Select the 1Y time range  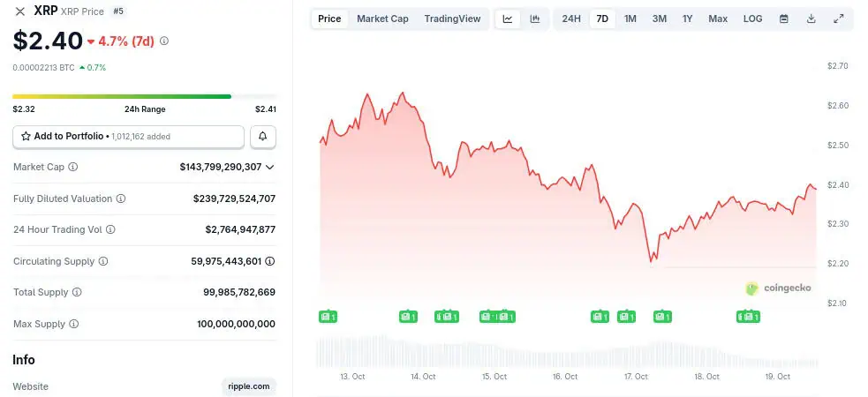click(687, 19)
